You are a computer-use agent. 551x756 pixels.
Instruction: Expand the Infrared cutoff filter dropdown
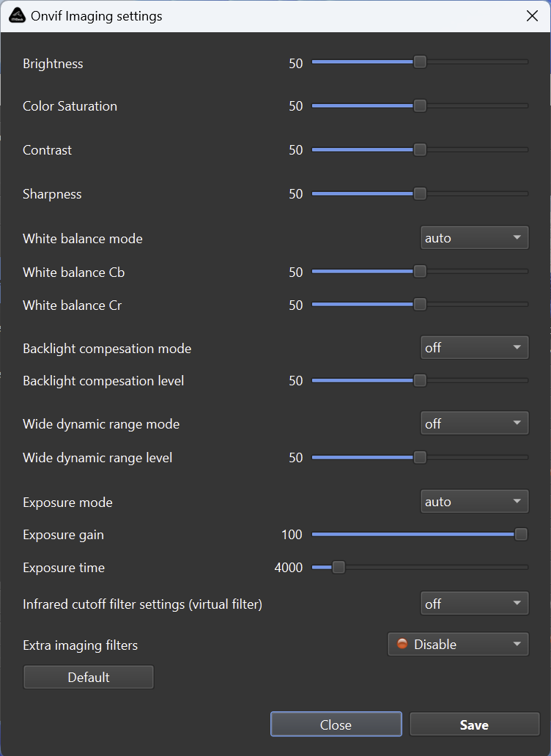474,604
